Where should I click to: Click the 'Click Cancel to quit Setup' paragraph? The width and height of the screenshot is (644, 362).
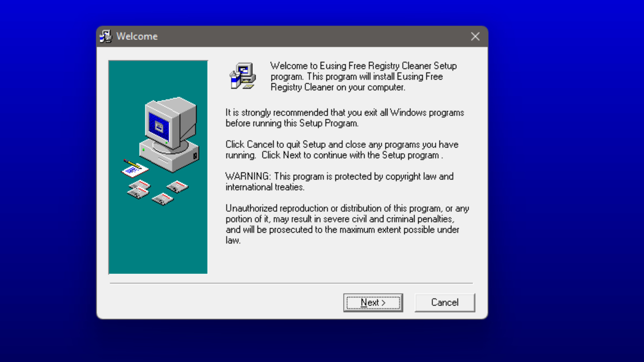342,150
